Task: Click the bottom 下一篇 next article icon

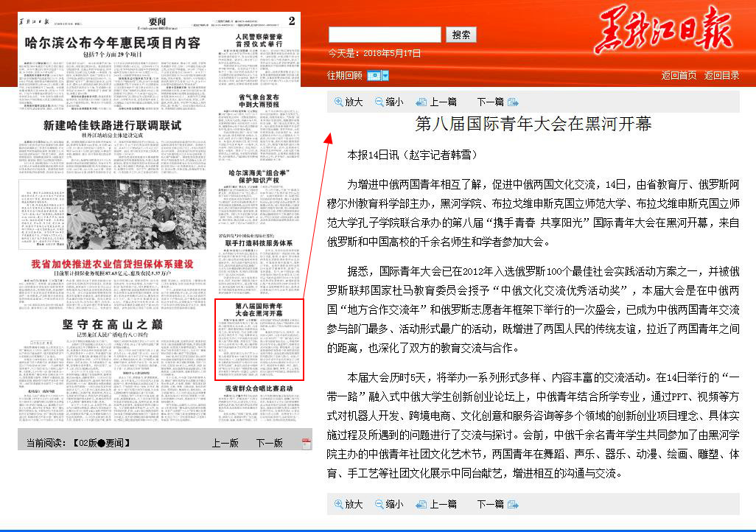Action: (x=513, y=504)
